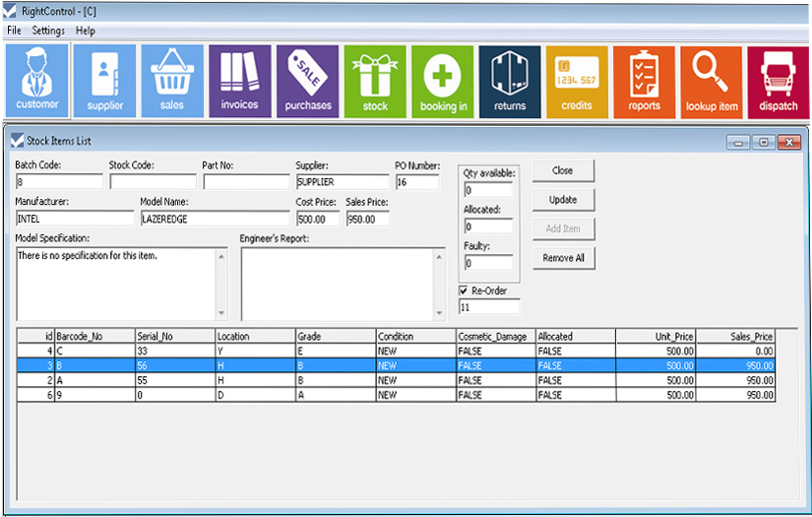Click the Part No input field

246,182
